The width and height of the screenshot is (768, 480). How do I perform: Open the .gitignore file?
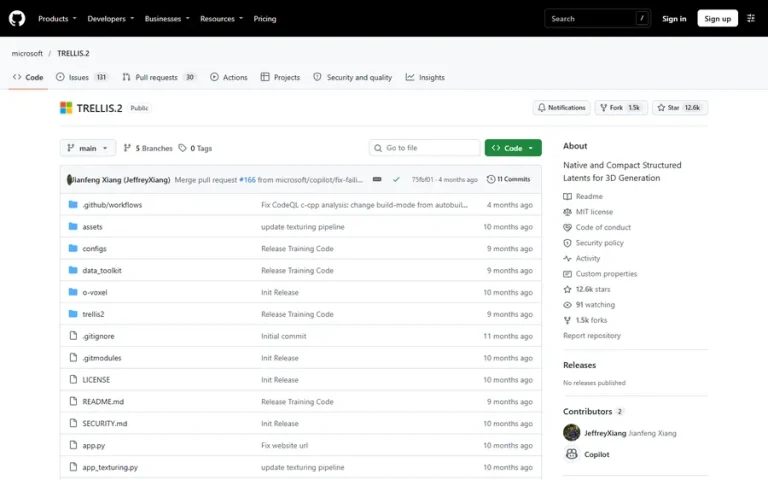(x=98, y=336)
